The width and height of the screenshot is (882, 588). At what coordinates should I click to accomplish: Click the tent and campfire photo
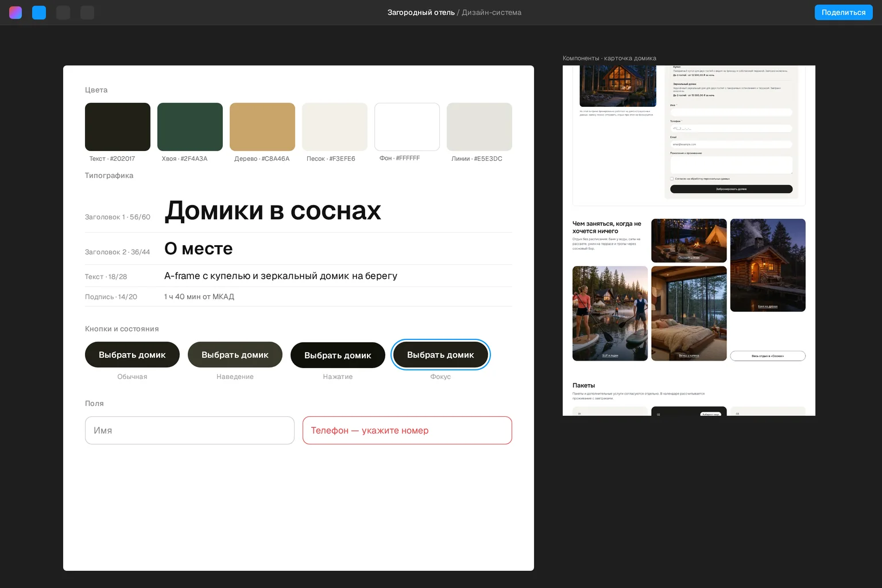pos(689,241)
